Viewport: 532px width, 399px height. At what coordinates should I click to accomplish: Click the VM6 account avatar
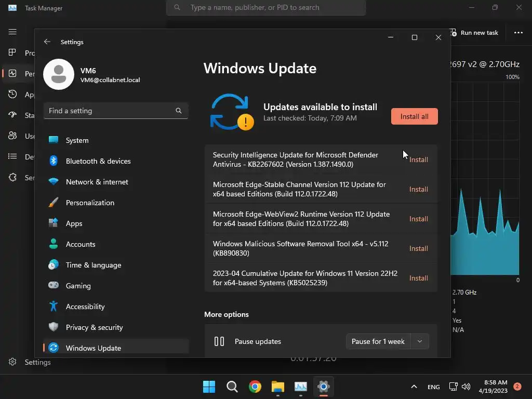coord(59,74)
